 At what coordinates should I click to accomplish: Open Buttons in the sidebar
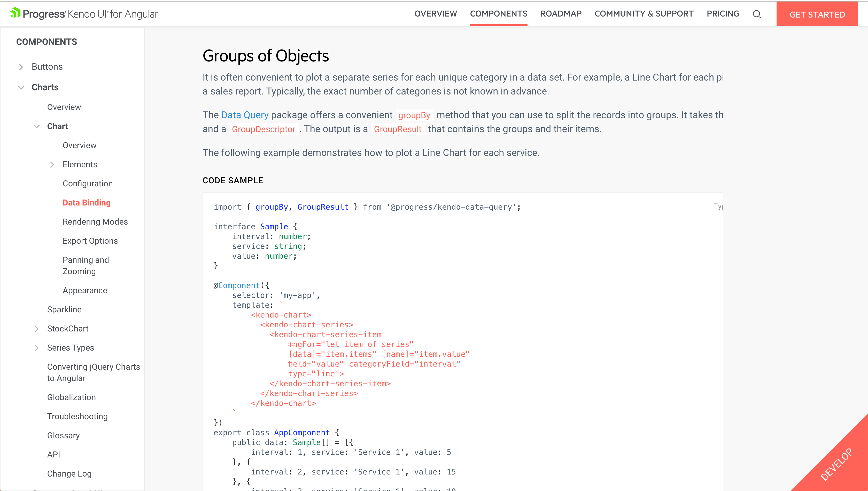pyautogui.click(x=47, y=67)
